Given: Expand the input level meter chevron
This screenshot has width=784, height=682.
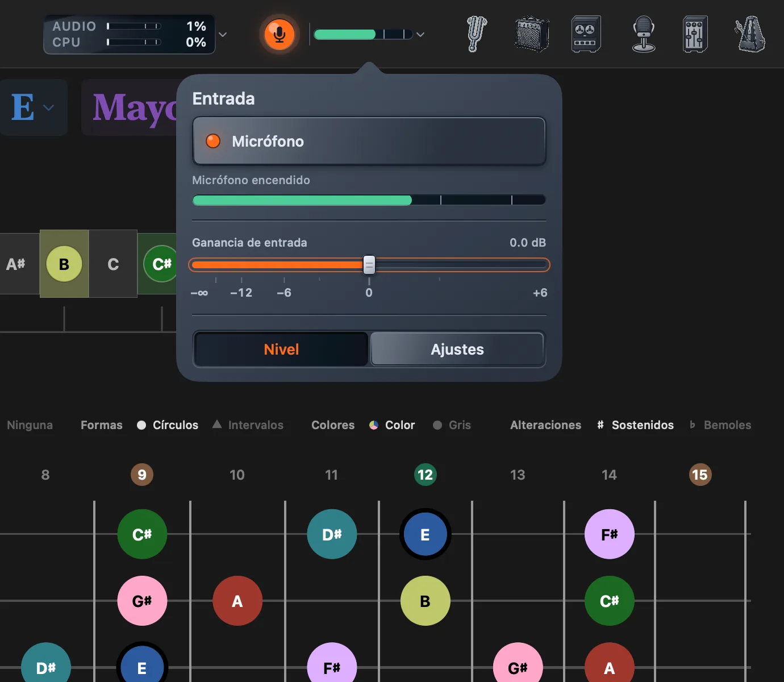Looking at the screenshot, I should [x=420, y=35].
